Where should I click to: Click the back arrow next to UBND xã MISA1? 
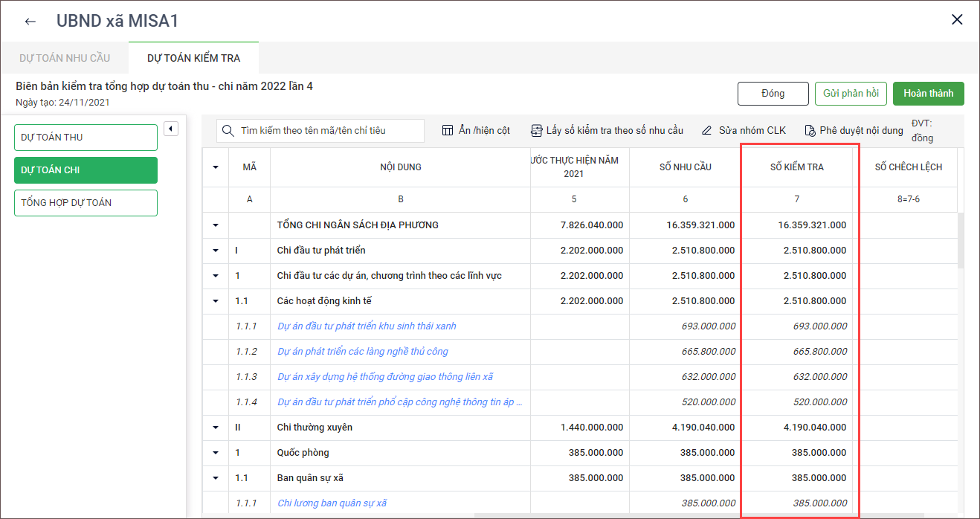(x=30, y=21)
